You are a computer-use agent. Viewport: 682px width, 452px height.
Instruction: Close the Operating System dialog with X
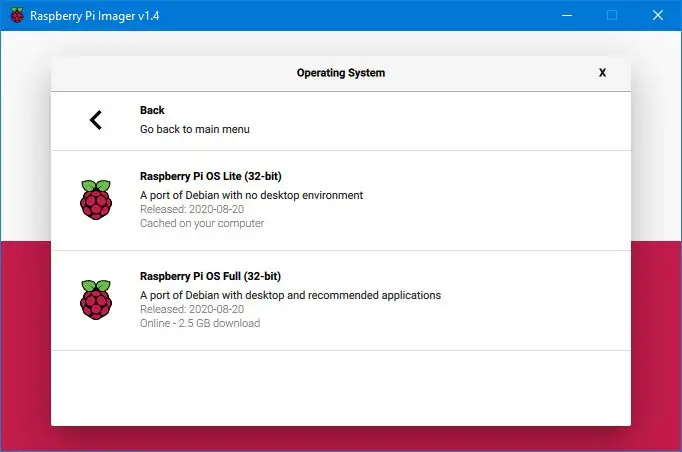click(x=602, y=73)
